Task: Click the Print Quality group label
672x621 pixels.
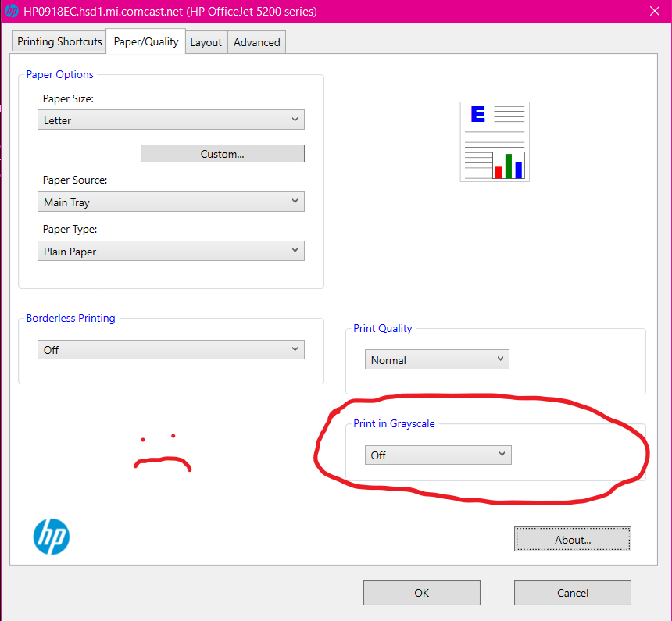Action: (382, 328)
